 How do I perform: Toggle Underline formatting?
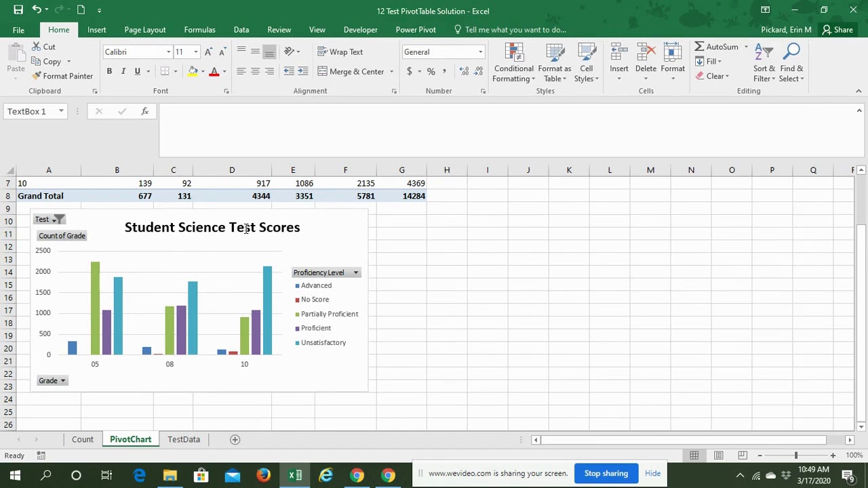(x=137, y=71)
